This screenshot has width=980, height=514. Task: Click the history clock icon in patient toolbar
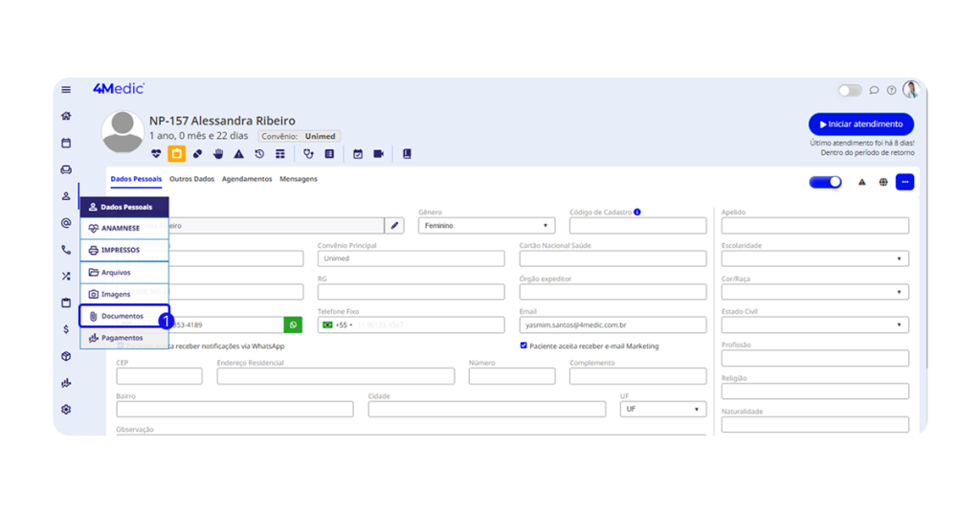coord(259,153)
